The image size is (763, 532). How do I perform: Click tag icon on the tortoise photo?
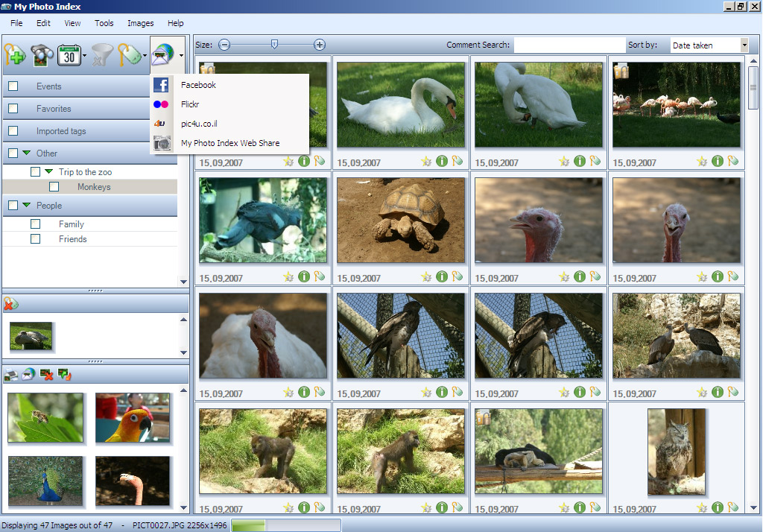(457, 276)
